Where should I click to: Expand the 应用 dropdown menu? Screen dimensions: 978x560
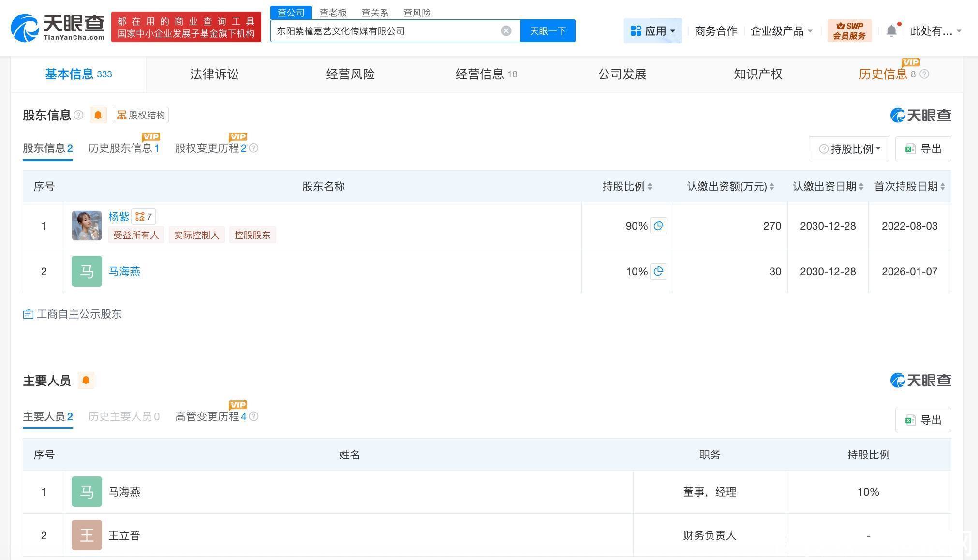coord(652,31)
